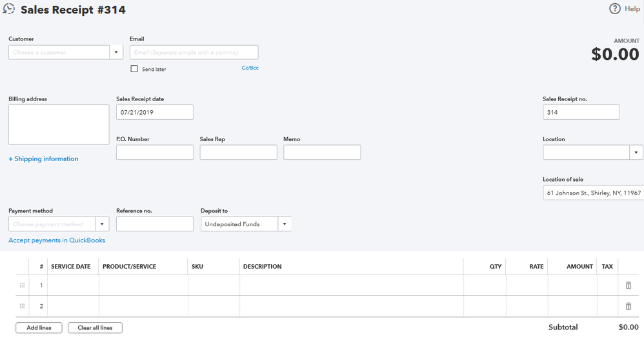Expand the Customer dropdown arrow
The width and height of the screenshot is (644, 337).
pyautogui.click(x=117, y=52)
